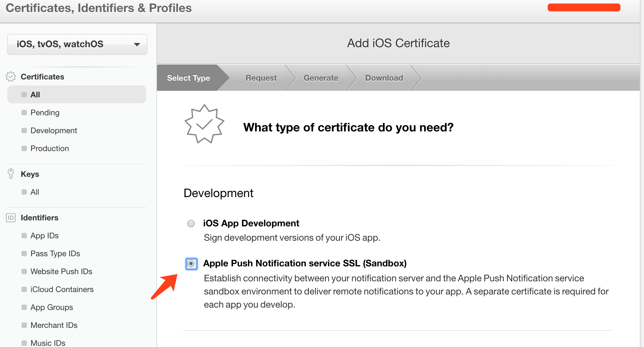Click the Keys key icon
Image resolution: width=644 pixels, height=347 pixels.
11,174
